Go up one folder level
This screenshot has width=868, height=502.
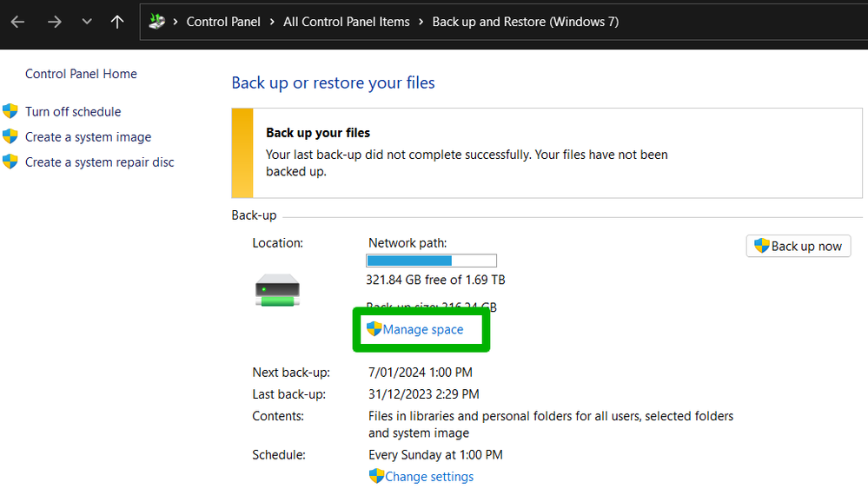(x=117, y=22)
